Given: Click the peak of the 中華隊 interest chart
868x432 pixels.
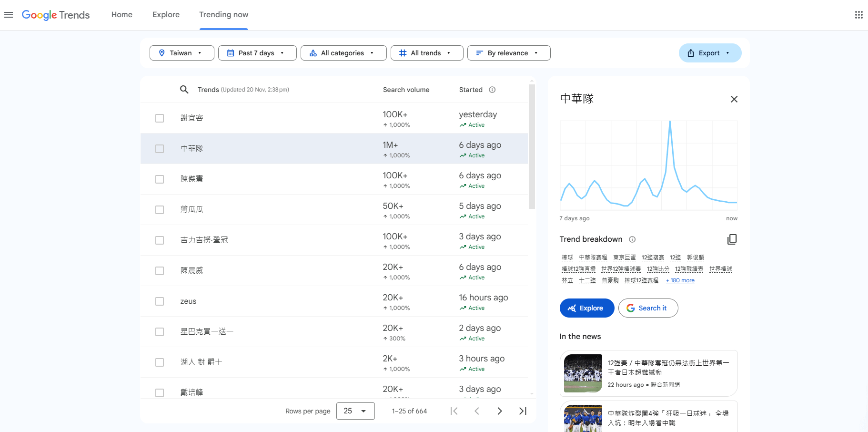Looking at the screenshot, I should 670,122.
